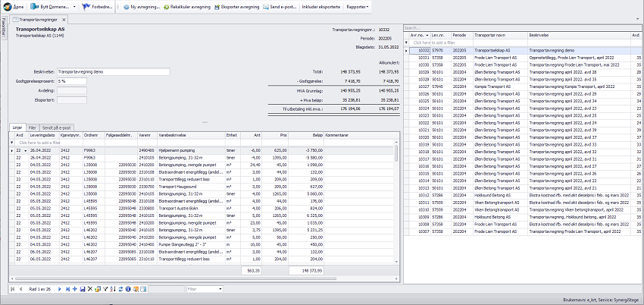Open Avd dropdown in first line row
This screenshot has height=305, width=644.
[x=24, y=150]
